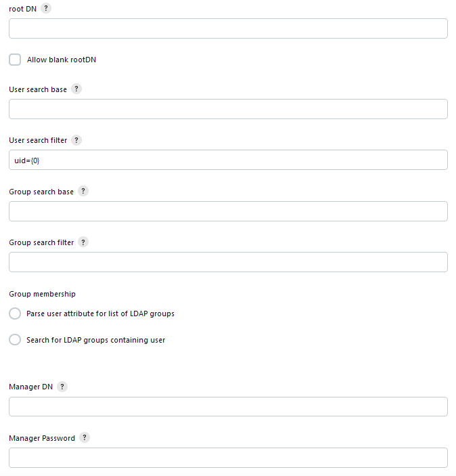This screenshot has height=476, width=456.
Task: Enable Allow blank rootDN checkbox
Action: [x=15, y=60]
